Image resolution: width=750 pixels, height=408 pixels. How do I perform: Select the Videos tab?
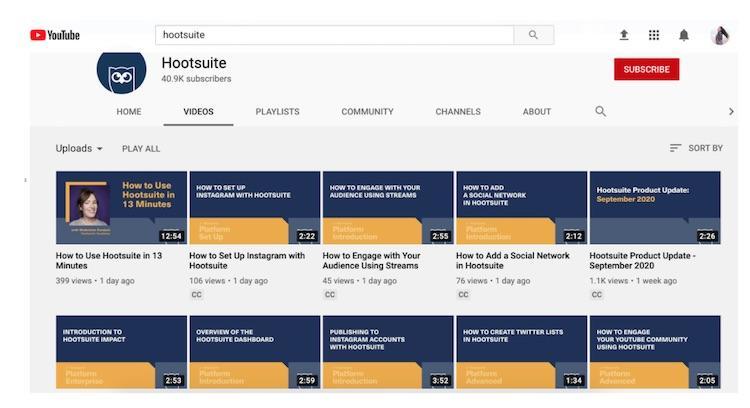199,111
